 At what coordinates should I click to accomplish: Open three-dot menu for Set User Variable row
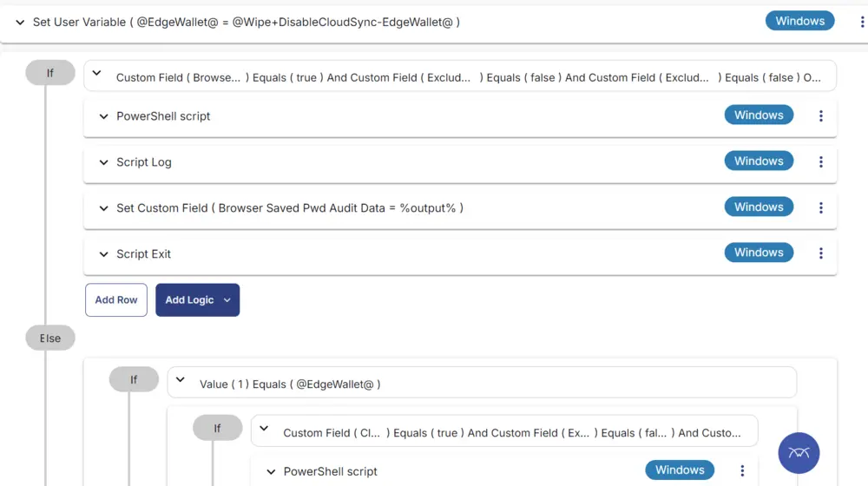[862, 22]
